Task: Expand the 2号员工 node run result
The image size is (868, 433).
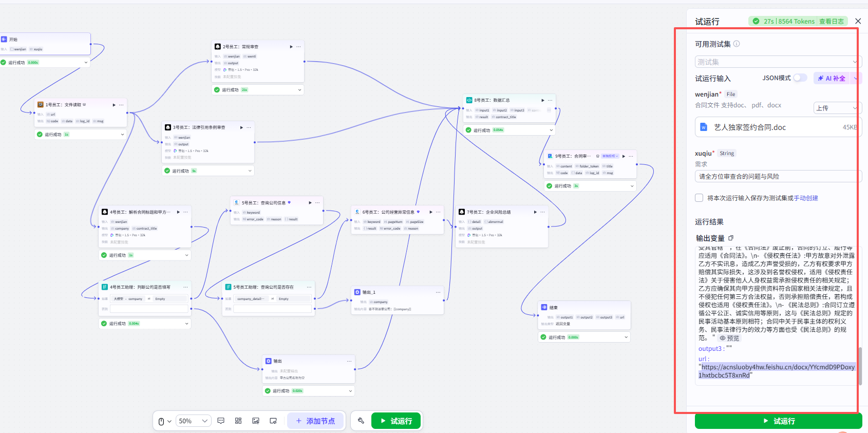Action: point(299,90)
